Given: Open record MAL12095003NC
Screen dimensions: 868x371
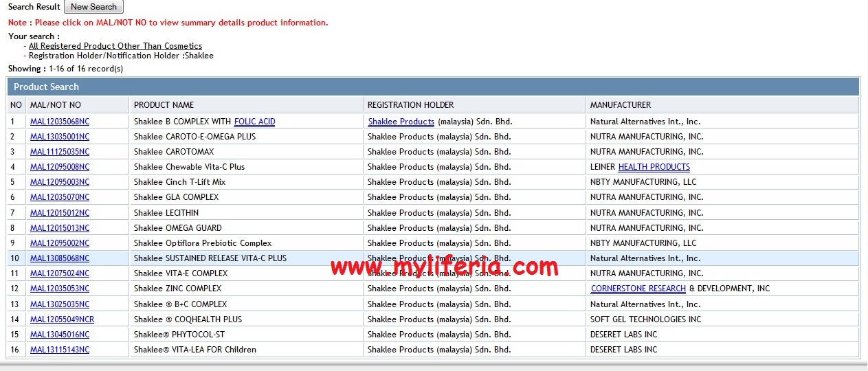Looking at the screenshot, I should coord(60,182).
